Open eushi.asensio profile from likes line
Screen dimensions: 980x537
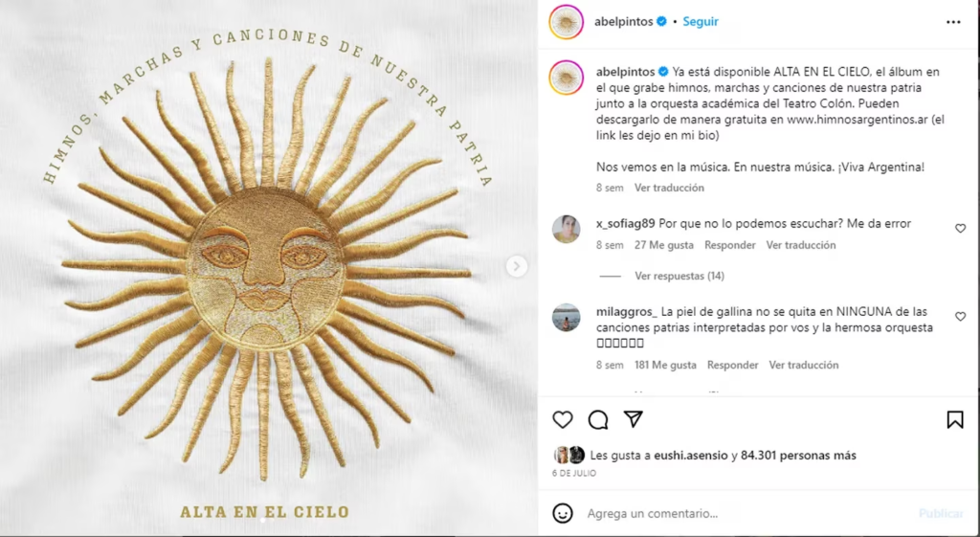coord(691,455)
